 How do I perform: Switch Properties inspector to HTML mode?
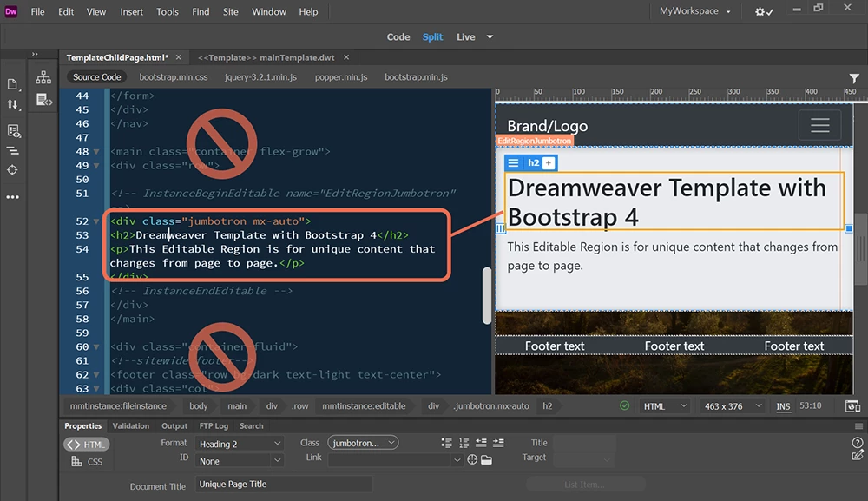coord(86,445)
